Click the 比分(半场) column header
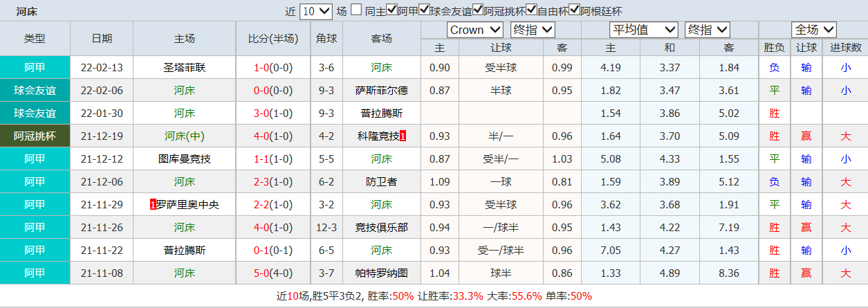 click(x=273, y=39)
